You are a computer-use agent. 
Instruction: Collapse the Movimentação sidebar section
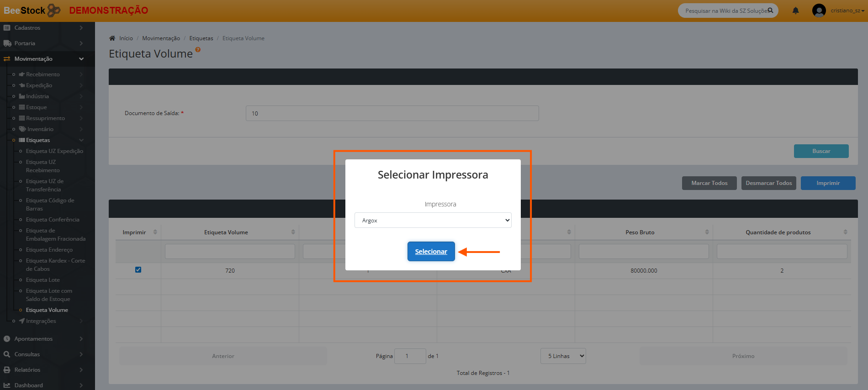pos(81,59)
